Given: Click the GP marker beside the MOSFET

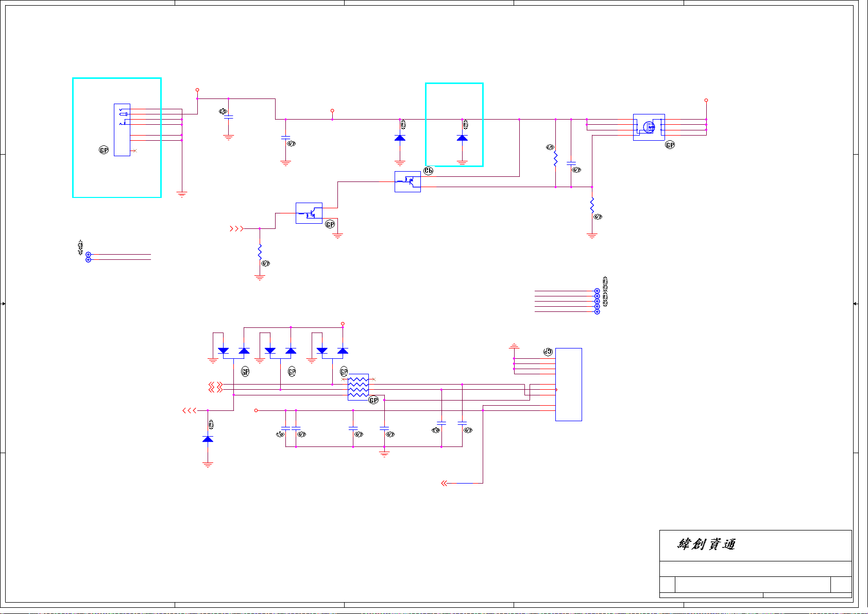Looking at the screenshot, I should [670, 145].
